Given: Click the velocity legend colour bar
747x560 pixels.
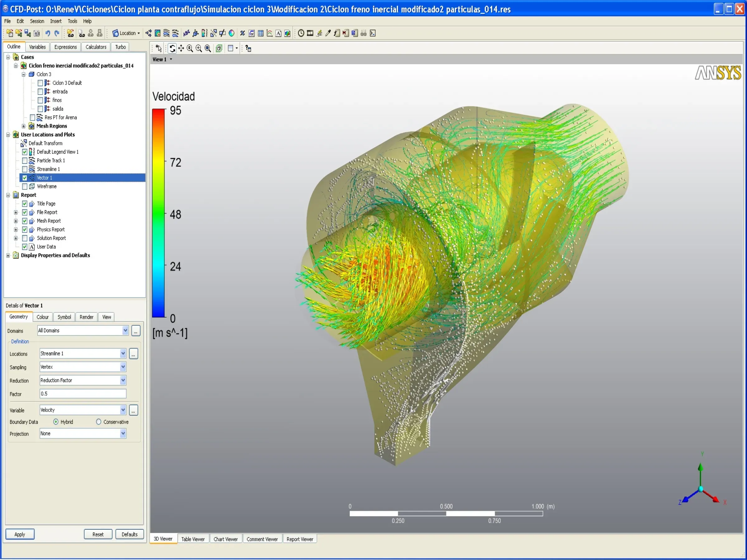Looking at the screenshot, I should click(x=158, y=213).
